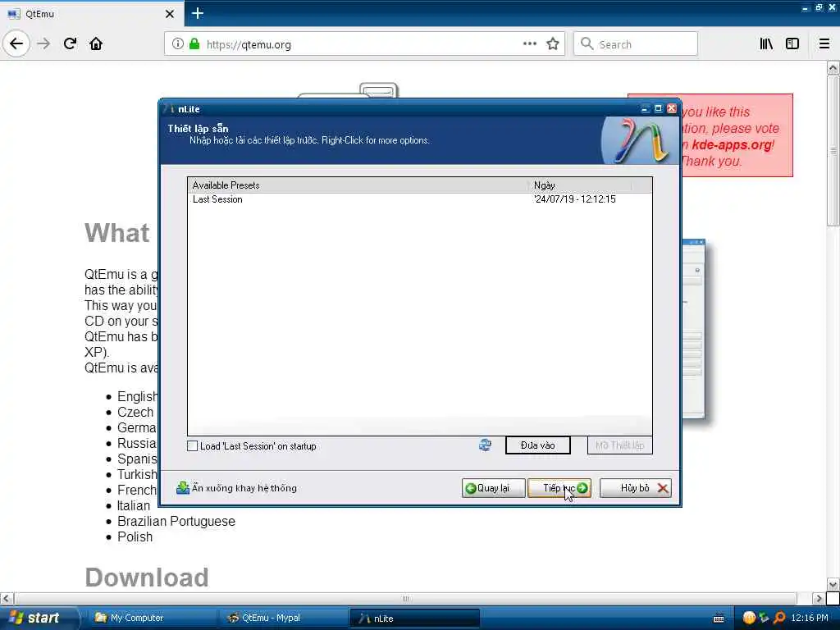This screenshot has width=840, height=630.
Task: Bookmark this page with star icon
Action: (553, 44)
